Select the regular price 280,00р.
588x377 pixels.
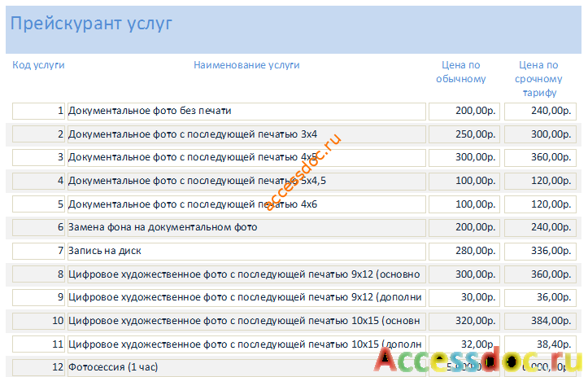point(464,252)
